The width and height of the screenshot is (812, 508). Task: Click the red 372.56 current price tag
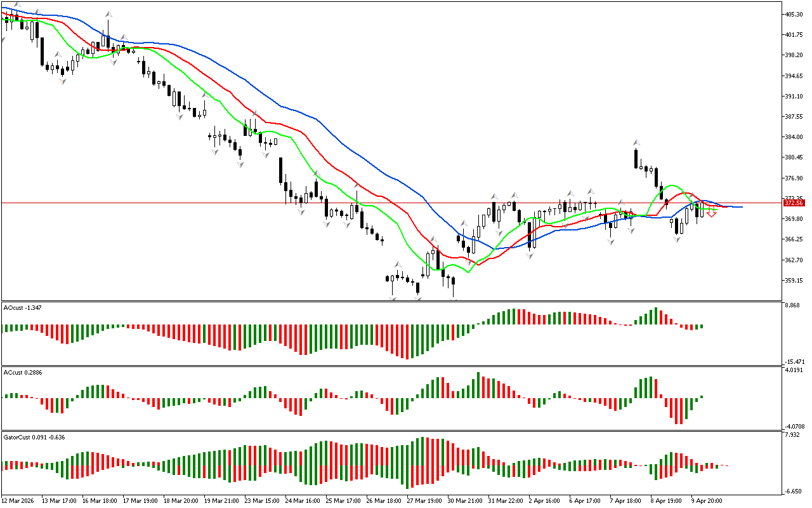coord(794,203)
